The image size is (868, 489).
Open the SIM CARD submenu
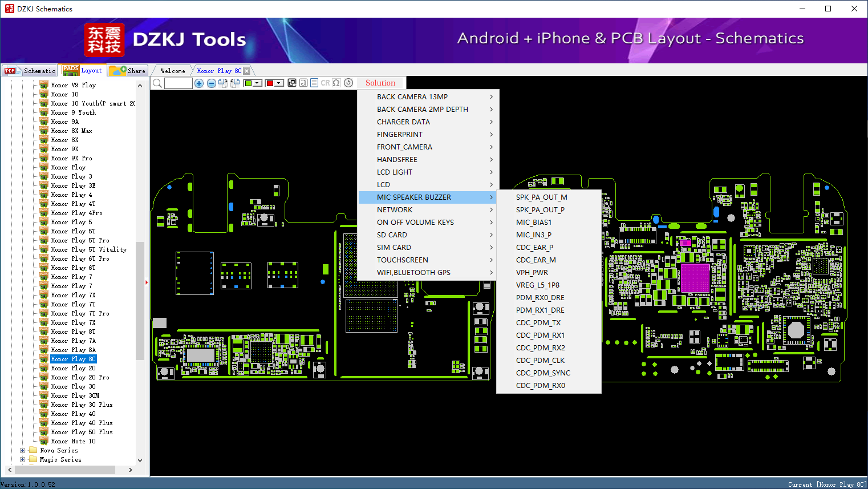[x=428, y=247]
